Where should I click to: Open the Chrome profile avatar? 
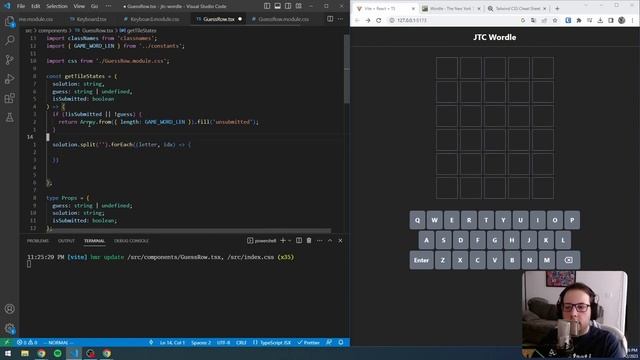coord(621,20)
